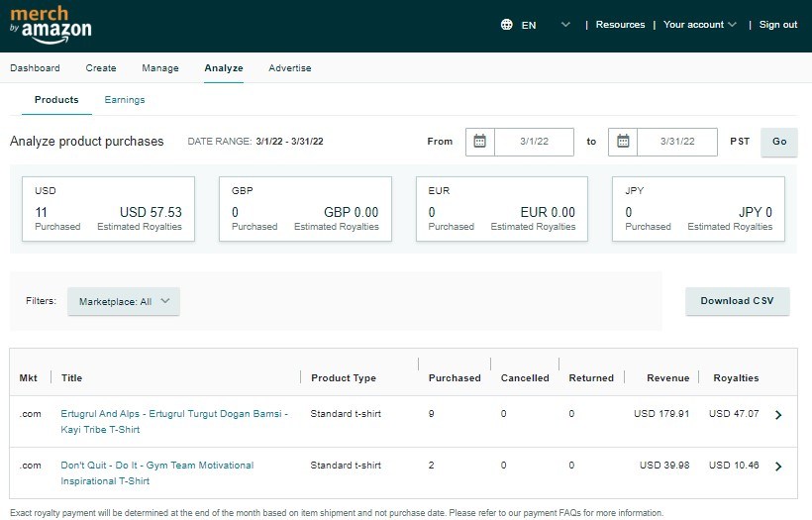Image resolution: width=812 pixels, height=520 pixels.
Task: Sort by the Revenue column header
Action: coord(668,378)
